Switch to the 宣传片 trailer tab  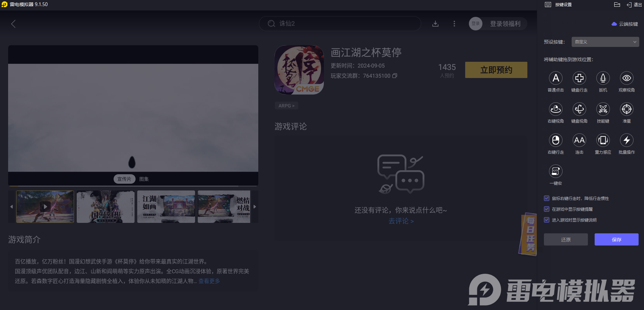(x=124, y=179)
